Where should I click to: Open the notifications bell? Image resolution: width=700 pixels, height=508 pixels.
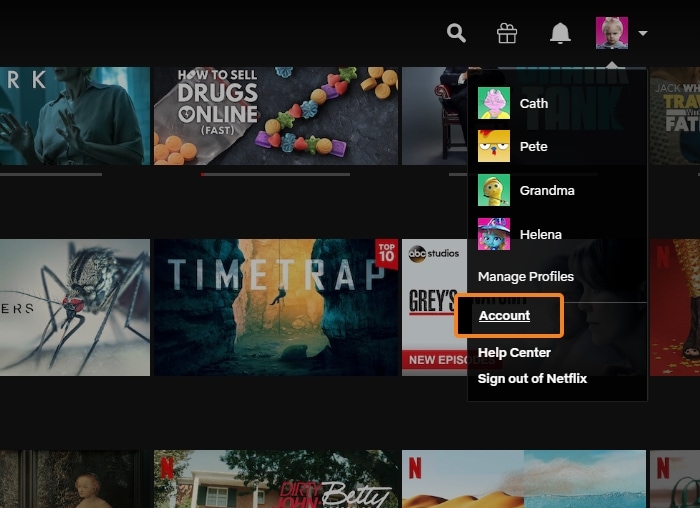[560, 33]
